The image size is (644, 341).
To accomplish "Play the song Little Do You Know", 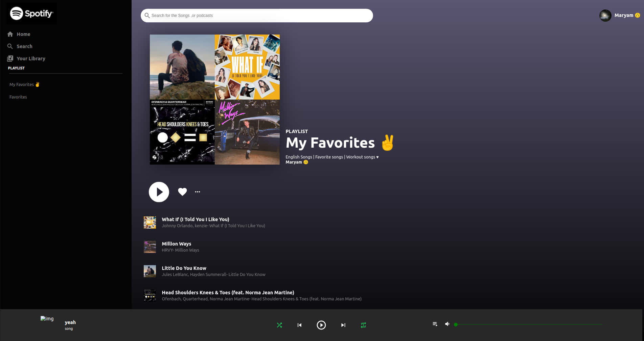I will point(184,268).
